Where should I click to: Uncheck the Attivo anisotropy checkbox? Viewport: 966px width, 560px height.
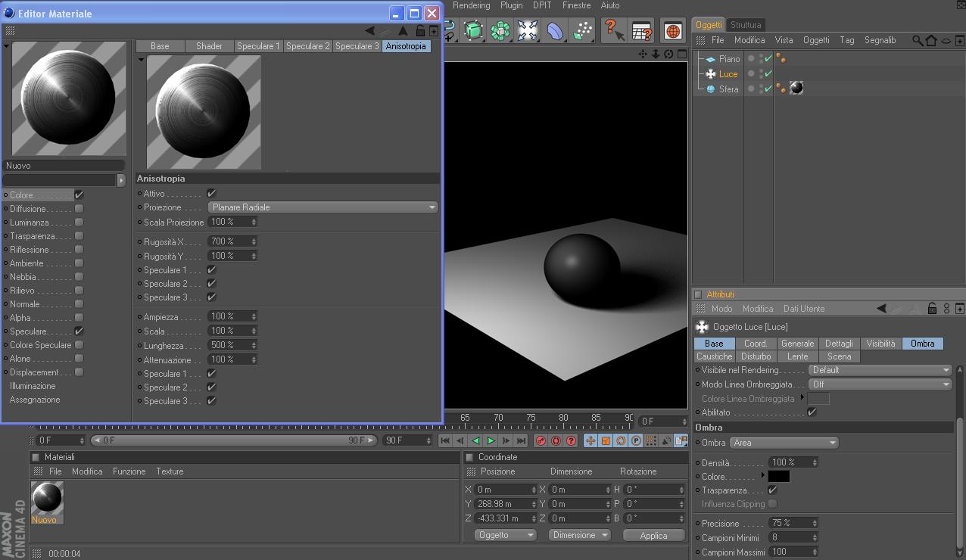[x=211, y=194]
